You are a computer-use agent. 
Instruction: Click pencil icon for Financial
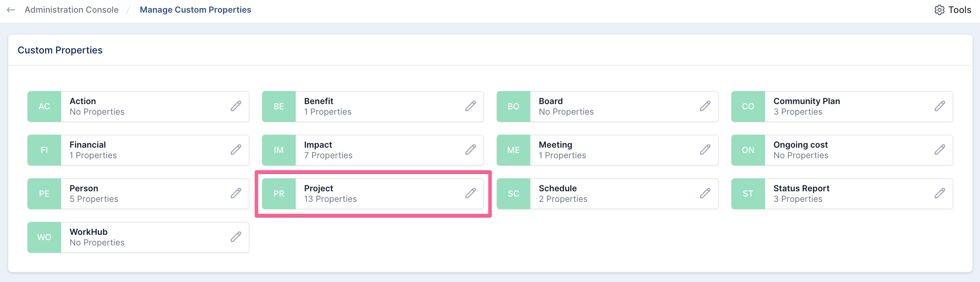point(236,150)
